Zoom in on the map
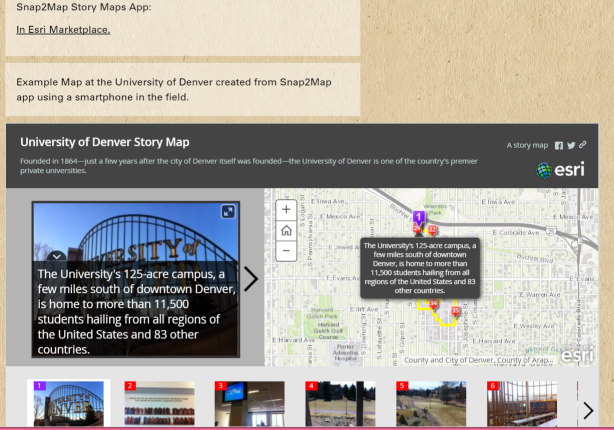614x430 pixels. 286,210
